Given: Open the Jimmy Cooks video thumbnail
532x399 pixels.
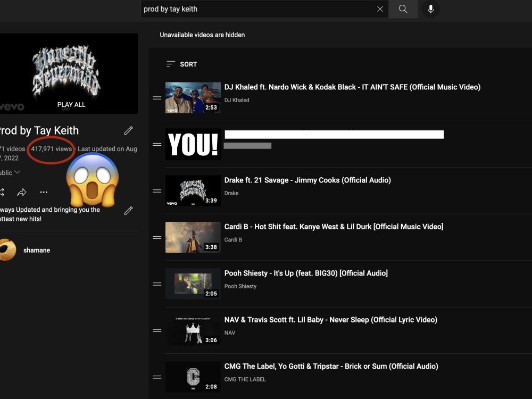Looking at the screenshot, I should pyautogui.click(x=193, y=190).
